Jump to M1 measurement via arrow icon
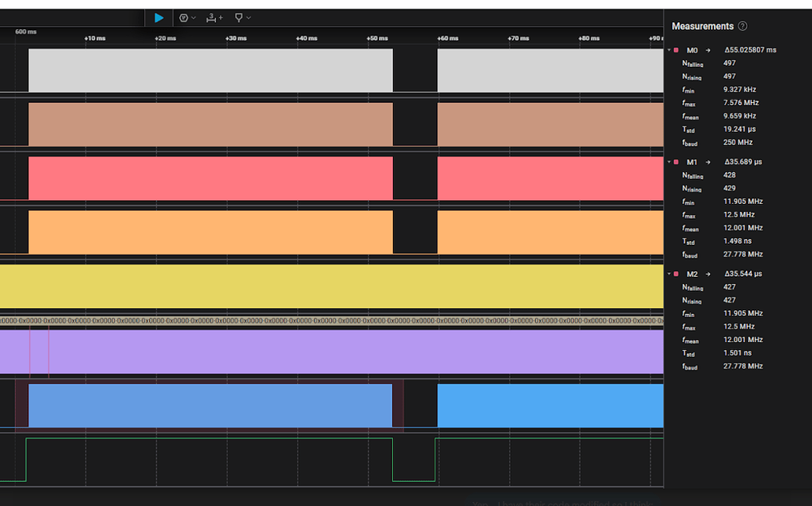This screenshot has height=506, width=812. point(708,162)
